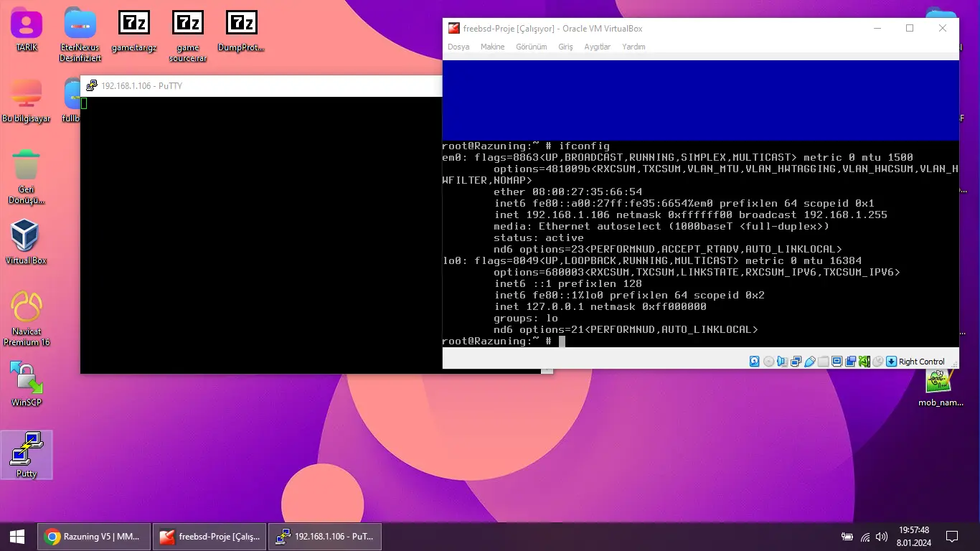Click the hard disk activity icon in VirtualBox status bar
This screenshot has height=551, width=980.
pos(754,362)
